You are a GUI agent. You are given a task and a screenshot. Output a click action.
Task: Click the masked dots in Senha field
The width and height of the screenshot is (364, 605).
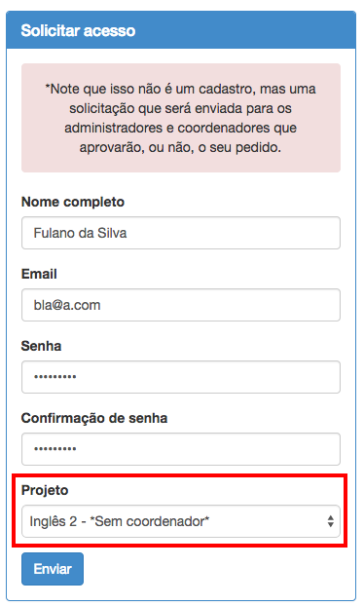(55, 377)
